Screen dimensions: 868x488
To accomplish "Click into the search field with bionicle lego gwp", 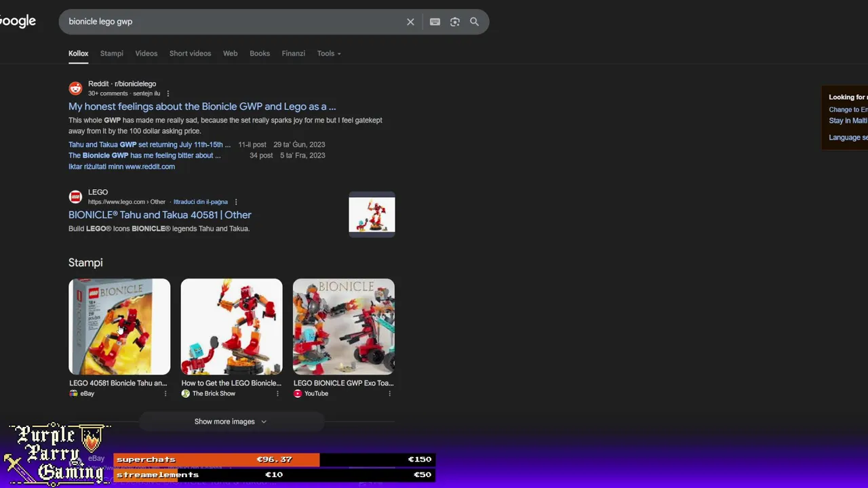I will (x=231, y=22).
